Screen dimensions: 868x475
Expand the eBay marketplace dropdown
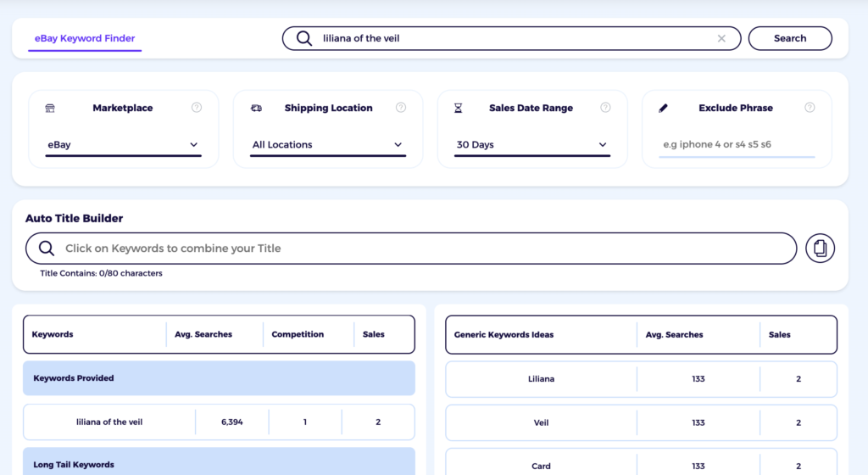[x=123, y=144]
